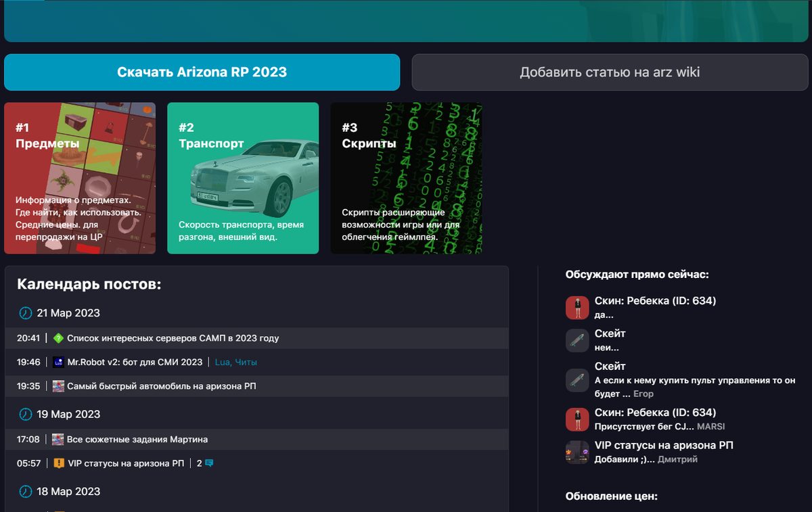
Task: Click Ребекка skin avatar beside MARSI's comment
Action: point(577,419)
